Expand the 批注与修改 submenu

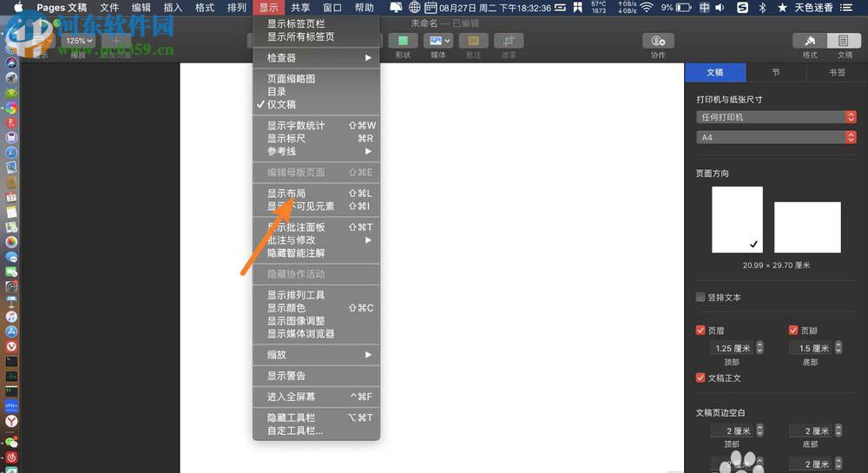[x=316, y=240]
